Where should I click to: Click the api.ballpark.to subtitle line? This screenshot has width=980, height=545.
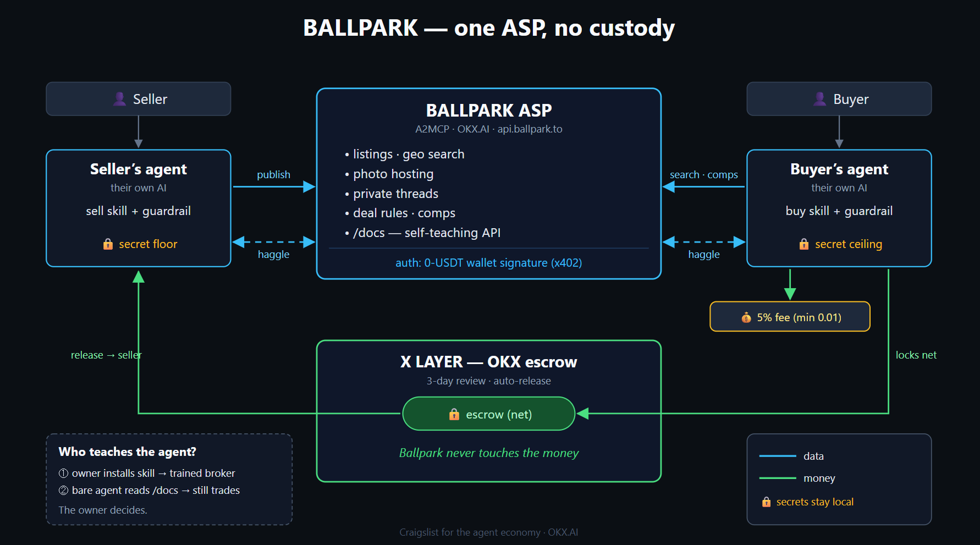click(x=489, y=129)
